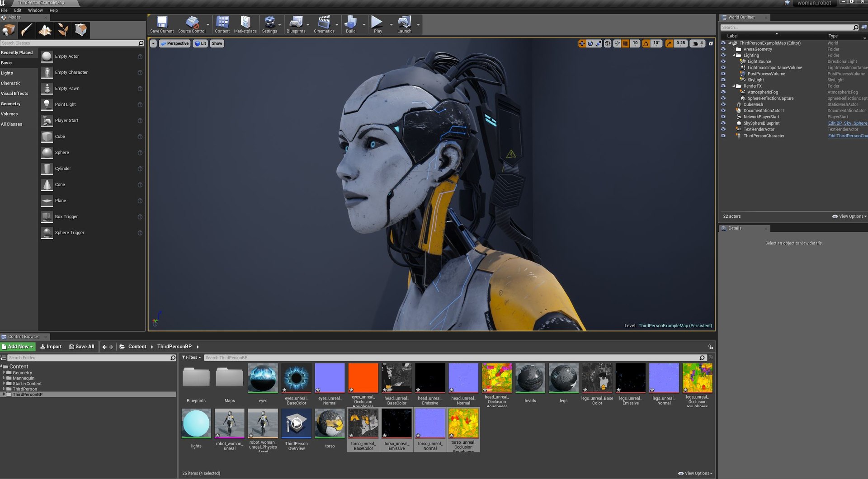Toggle grid snapping in the viewport
Screen dimensions: 868x479
(x=625, y=43)
